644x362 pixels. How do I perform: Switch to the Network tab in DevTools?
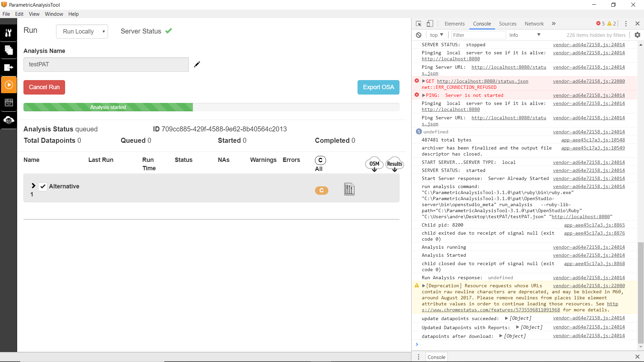pos(534,24)
